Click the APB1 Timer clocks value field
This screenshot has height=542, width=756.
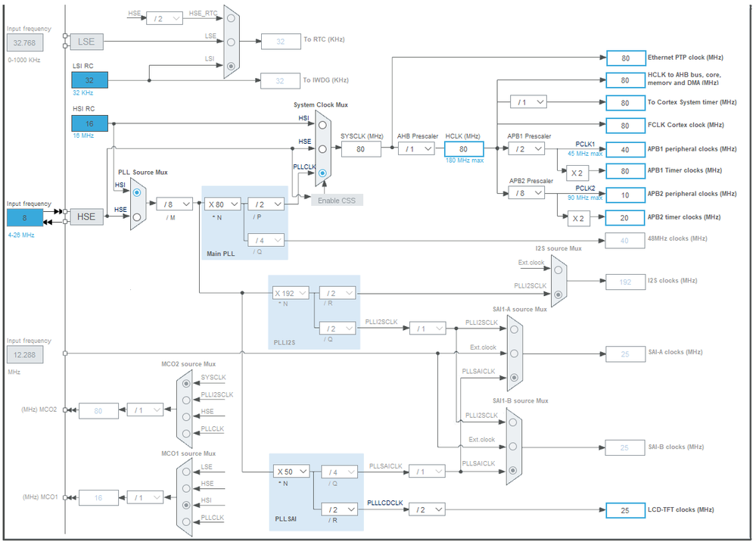(x=625, y=171)
